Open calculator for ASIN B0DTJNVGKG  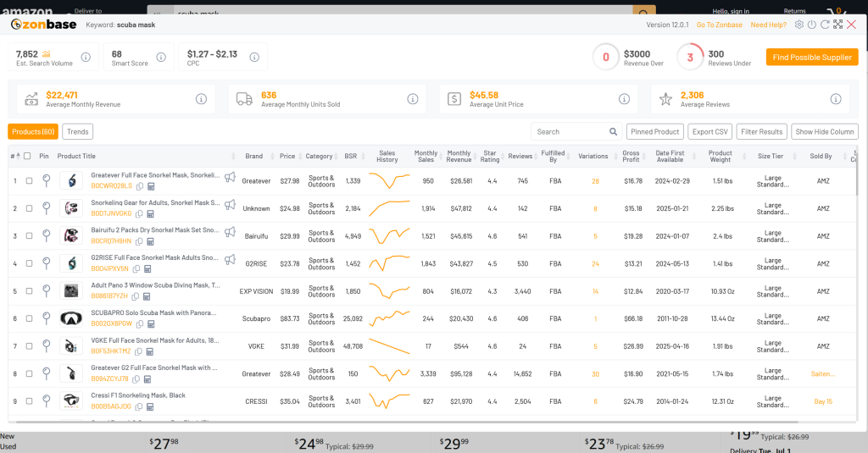[x=150, y=214]
